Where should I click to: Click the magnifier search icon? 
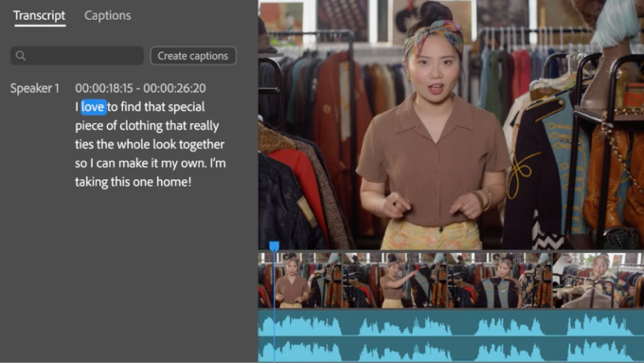click(21, 56)
